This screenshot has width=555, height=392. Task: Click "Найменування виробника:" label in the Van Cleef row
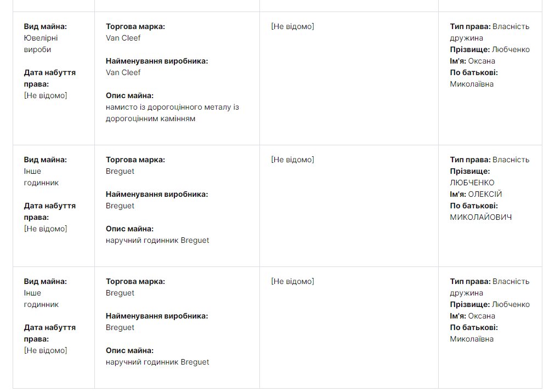pos(157,61)
